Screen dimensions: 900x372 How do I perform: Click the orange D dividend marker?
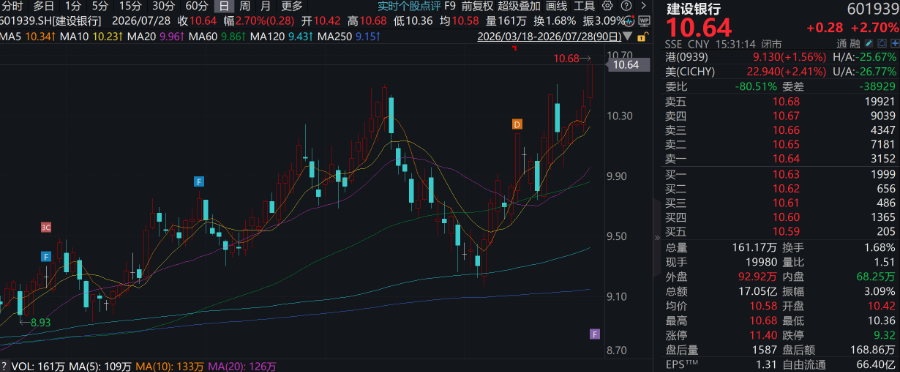point(517,124)
